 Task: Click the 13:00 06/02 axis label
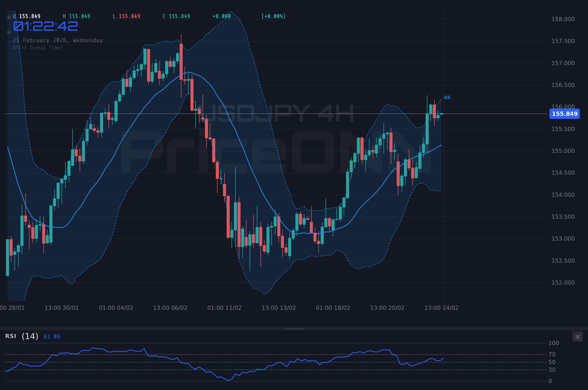(x=171, y=308)
